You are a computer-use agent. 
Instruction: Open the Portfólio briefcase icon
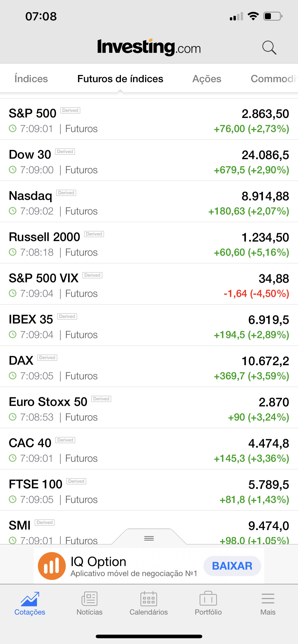click(x=208, y=599)
